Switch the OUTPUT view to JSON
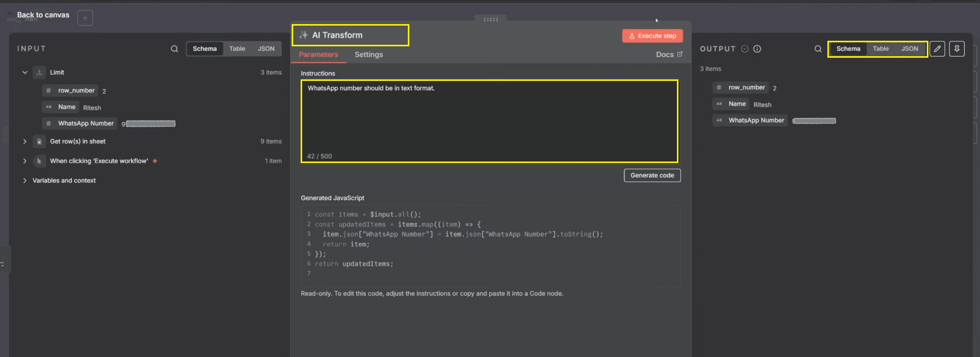Viewport: 980px width, 357px height. point(910,49)
